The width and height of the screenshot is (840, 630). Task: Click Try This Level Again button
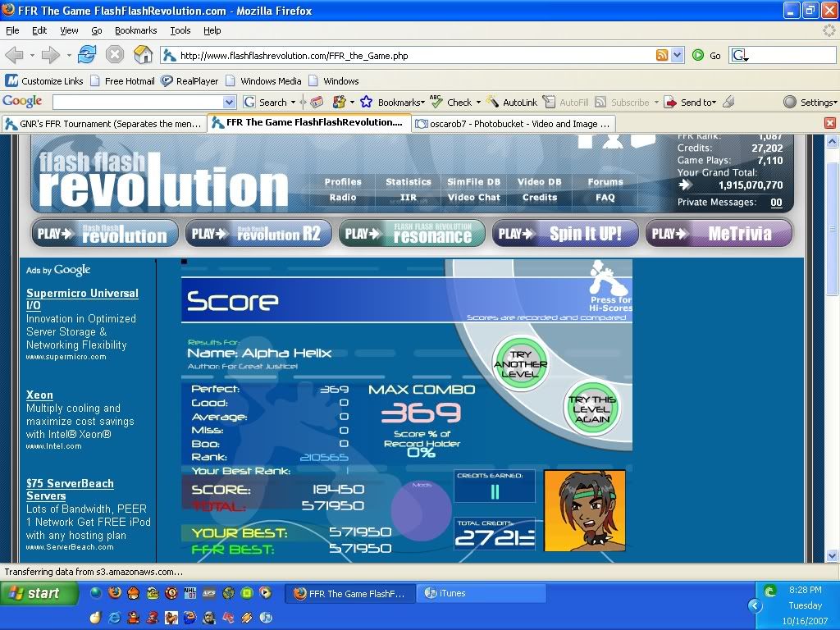pyautogui.click(x=591, y=409)
